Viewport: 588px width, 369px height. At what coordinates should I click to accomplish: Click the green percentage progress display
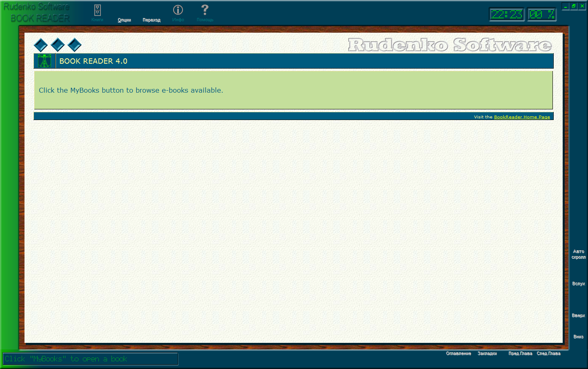[x=542, y=15]
